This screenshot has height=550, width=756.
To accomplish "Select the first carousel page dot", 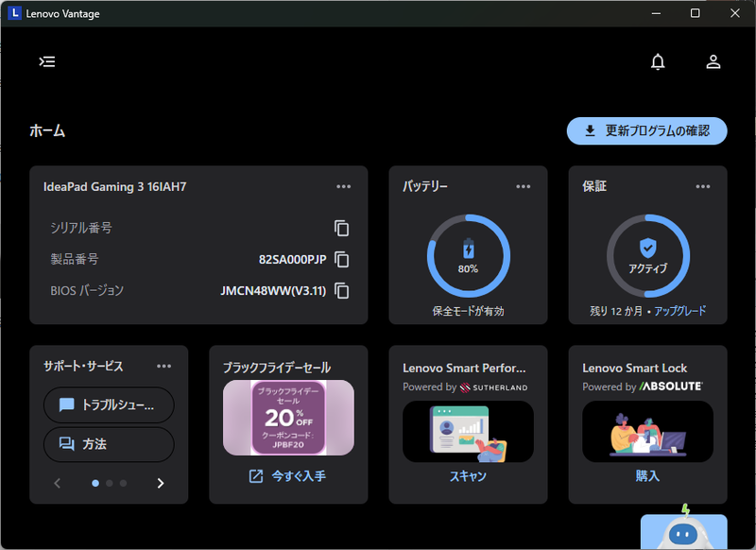I will point(95,483).
